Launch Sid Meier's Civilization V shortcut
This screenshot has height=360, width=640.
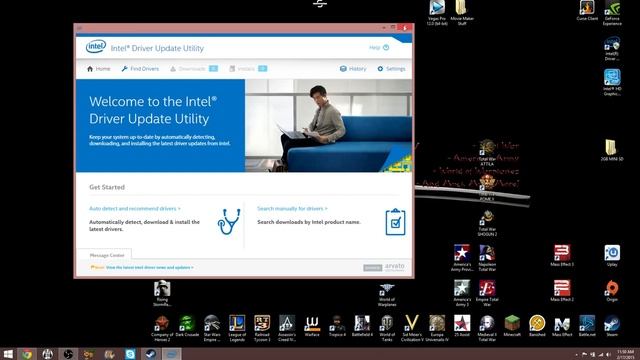(x=411, y=328)
